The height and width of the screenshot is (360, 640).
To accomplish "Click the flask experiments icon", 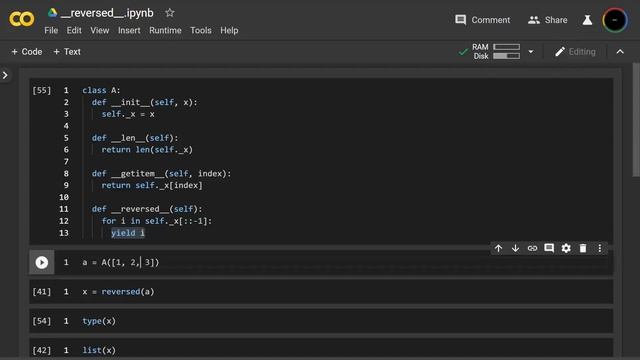I will tap(587, 20).
